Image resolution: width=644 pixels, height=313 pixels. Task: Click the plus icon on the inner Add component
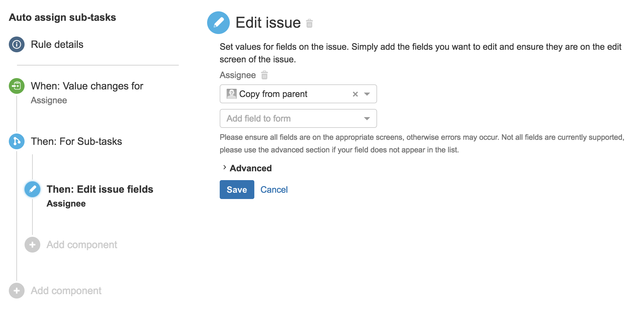(32, 244)
